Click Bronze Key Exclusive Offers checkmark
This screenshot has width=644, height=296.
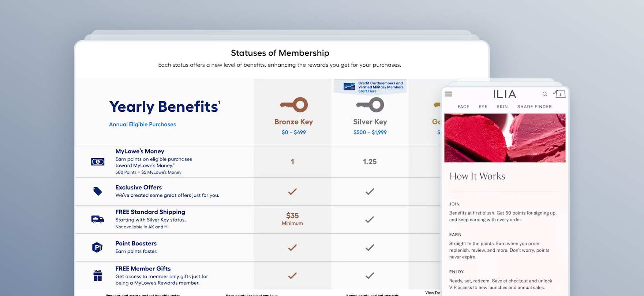(292, 191)
